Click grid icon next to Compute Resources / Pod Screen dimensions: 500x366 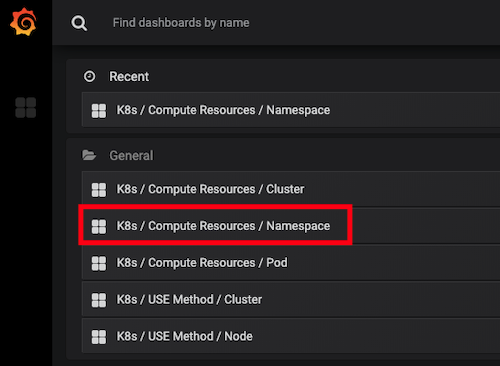[x=99, y=263]
